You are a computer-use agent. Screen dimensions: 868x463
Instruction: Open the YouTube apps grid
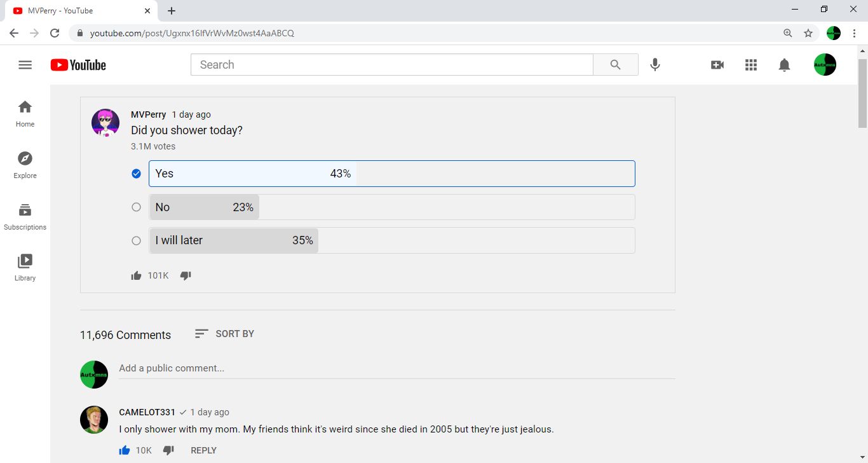point(751,65)
